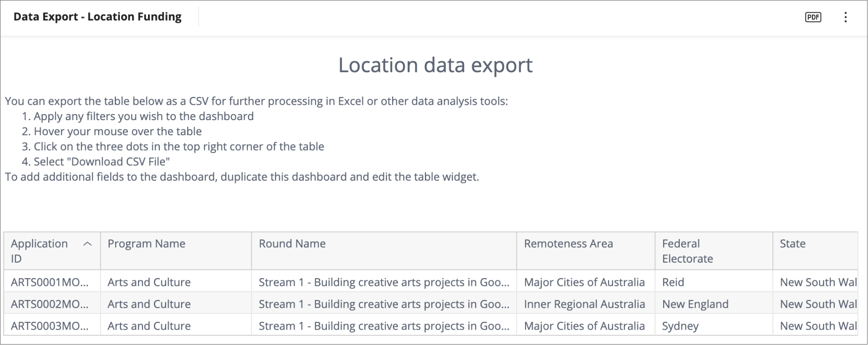Image resolution: width=868 pixels, height=345 pixels.
Task: Click the Inner Regional Australia cell
Action: [x=584, y=304]
